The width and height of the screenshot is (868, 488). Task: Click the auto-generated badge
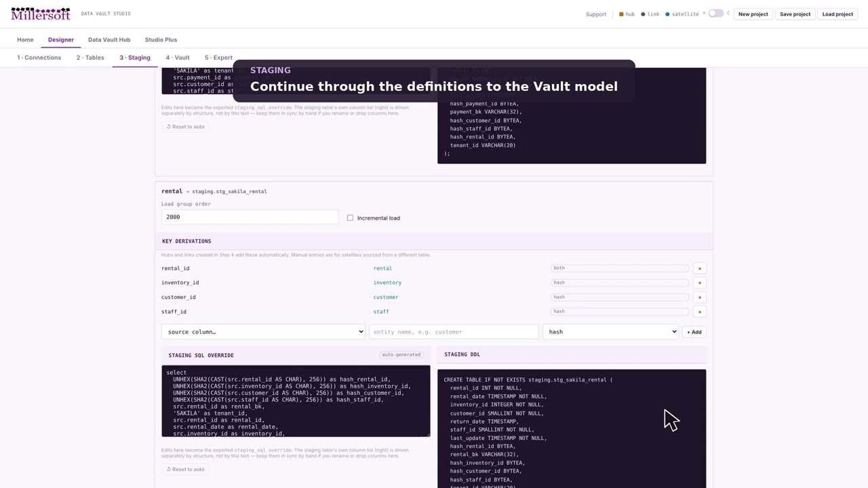point(401,354)
